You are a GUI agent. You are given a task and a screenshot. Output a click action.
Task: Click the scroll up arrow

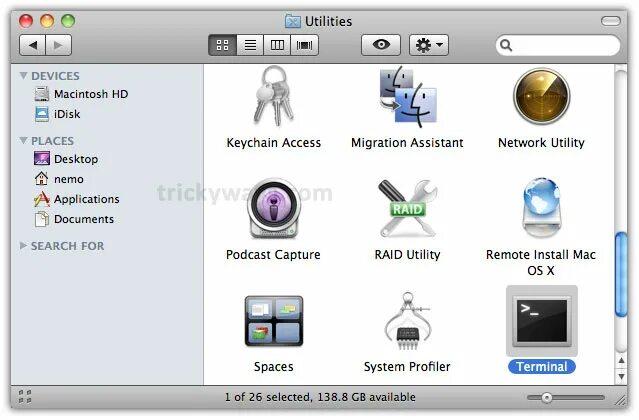621,361
